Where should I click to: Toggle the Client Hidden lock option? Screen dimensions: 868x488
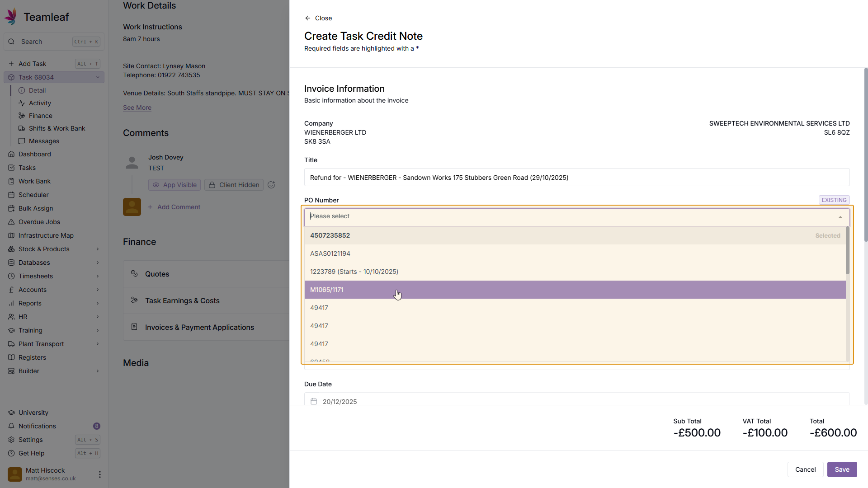234,185
